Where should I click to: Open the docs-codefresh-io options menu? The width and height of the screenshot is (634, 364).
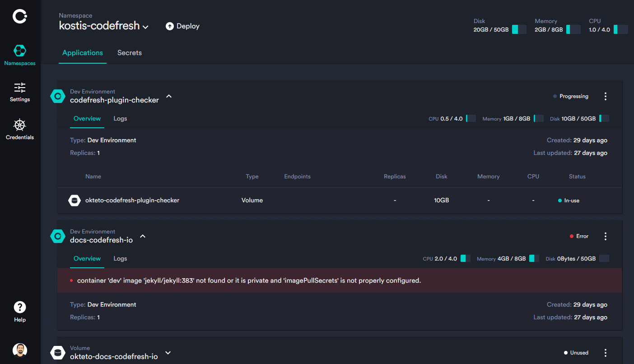(606, 236)
